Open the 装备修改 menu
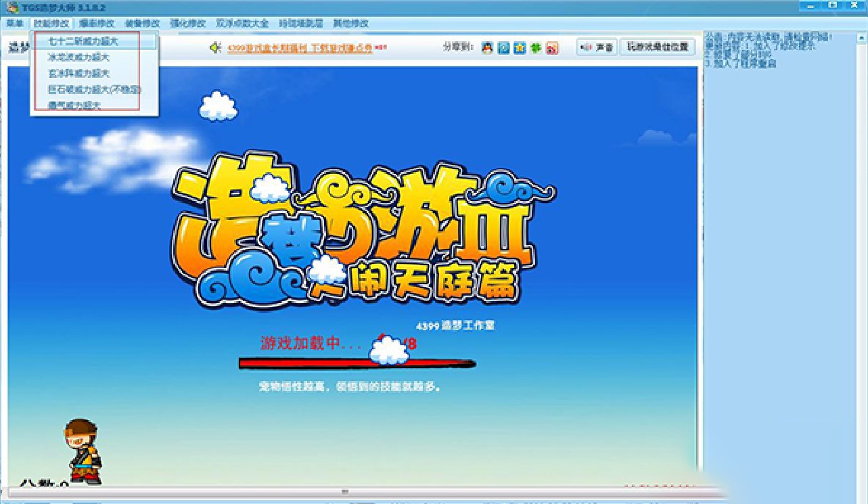868x504 pixels. click(143, 23)
